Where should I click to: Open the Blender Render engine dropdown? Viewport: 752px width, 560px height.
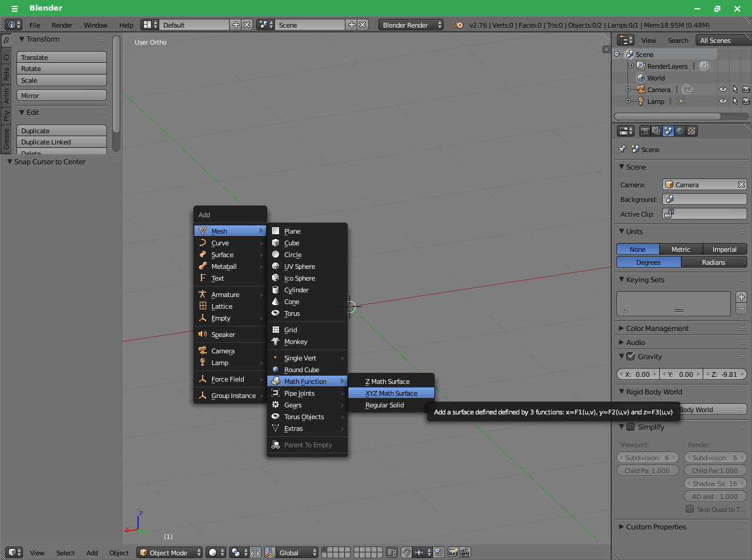(x=411, y=25)
